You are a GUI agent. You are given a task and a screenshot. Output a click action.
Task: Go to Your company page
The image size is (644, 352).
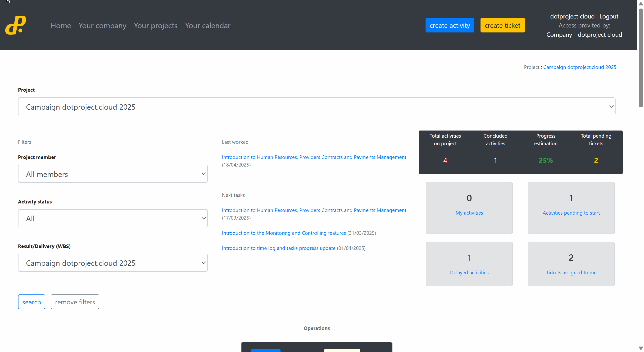pos(102,26)
